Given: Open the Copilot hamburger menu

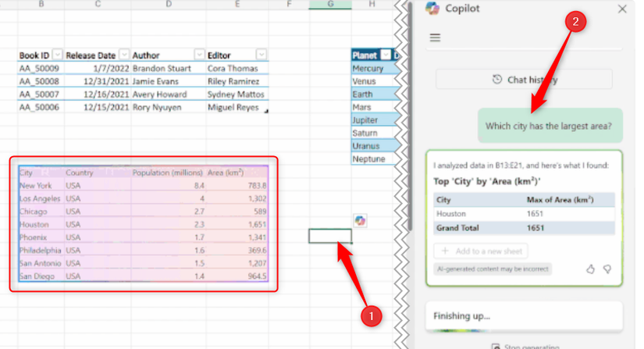Looking at the screenshot, I should (436, 37).
